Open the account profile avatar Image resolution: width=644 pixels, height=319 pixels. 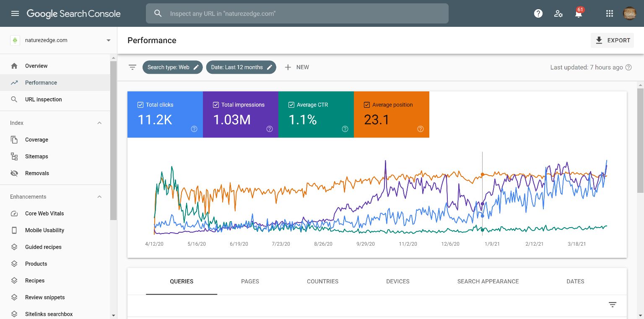(630, 13)
